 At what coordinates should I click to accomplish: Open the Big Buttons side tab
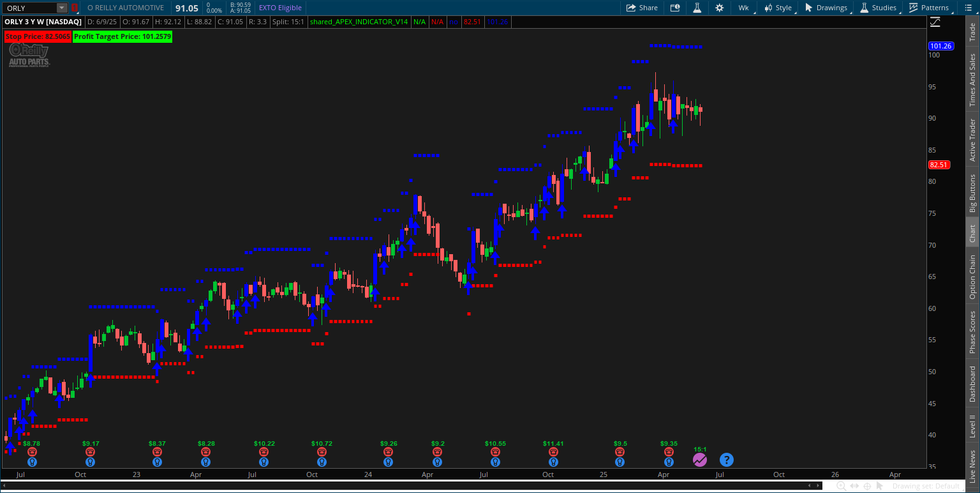[972, 193]
